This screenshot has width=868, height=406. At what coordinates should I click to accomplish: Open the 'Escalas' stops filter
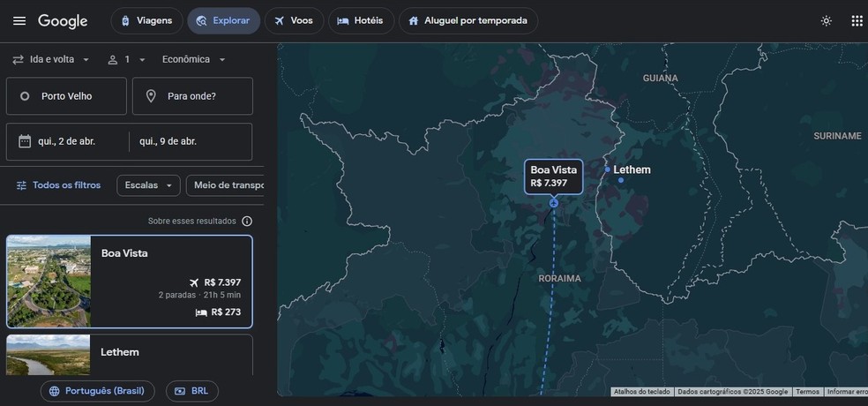click(148, 185)
